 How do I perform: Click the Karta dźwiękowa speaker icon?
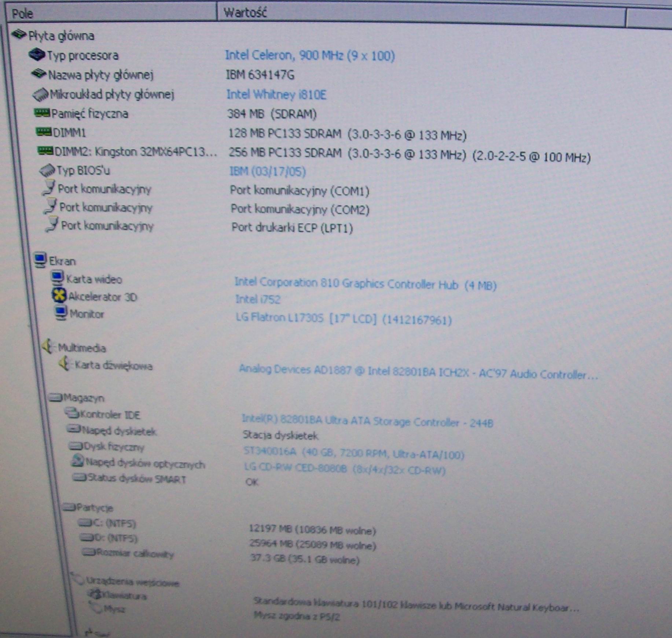(65, 364)
